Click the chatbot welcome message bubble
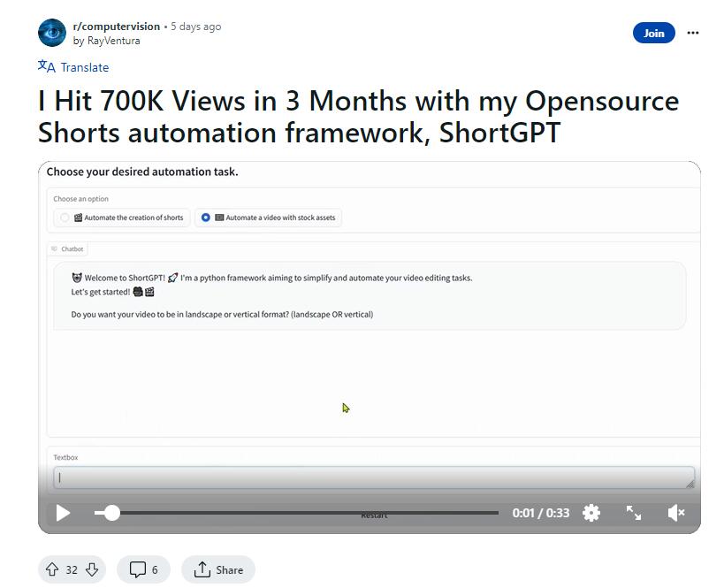Screen dimensions: 724x588 point(370,296)
